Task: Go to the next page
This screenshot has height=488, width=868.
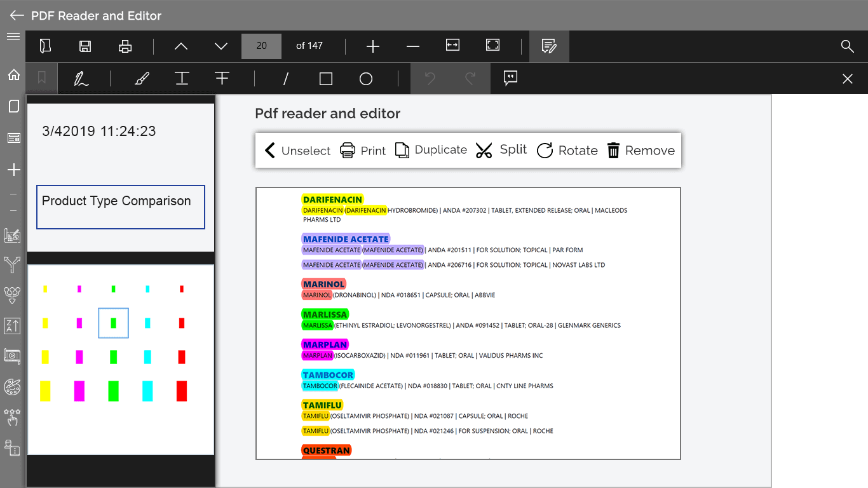Action: click(x=221, y=46)
